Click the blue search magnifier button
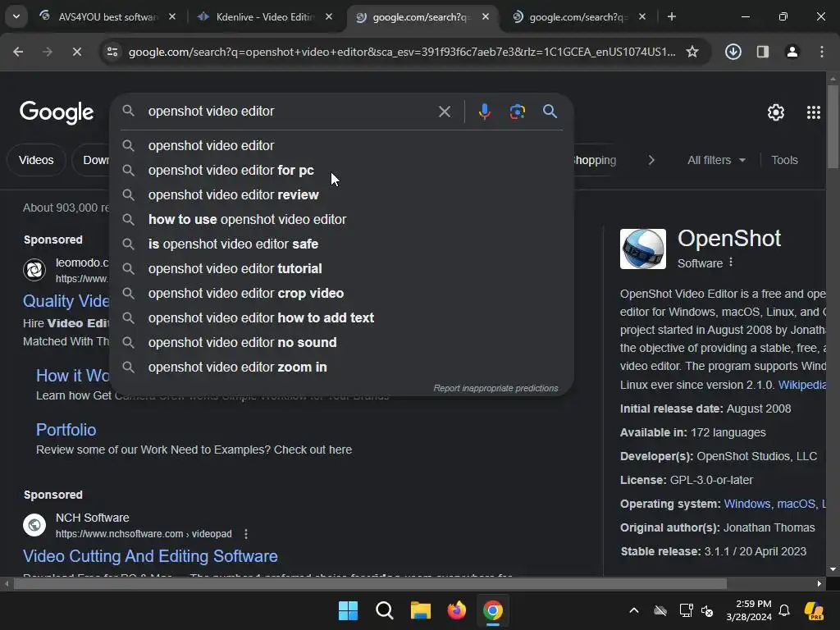This screenshot has width=840, height=630. click(550, 112)
